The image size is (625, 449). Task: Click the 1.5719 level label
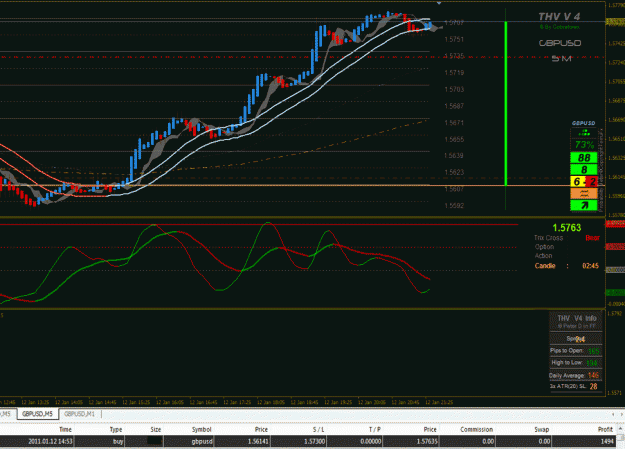pos(454,73)
